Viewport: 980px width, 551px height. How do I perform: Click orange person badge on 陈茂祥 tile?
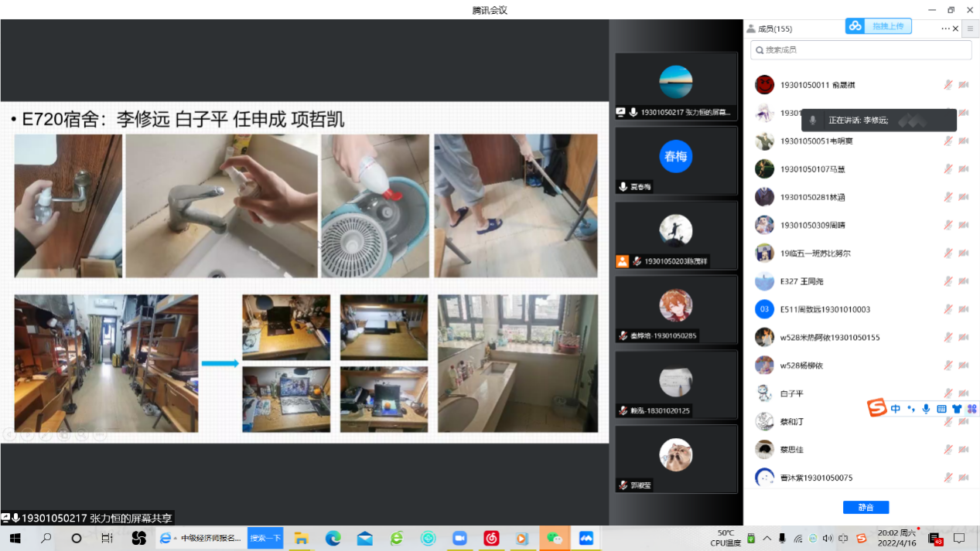pos(622,261)
